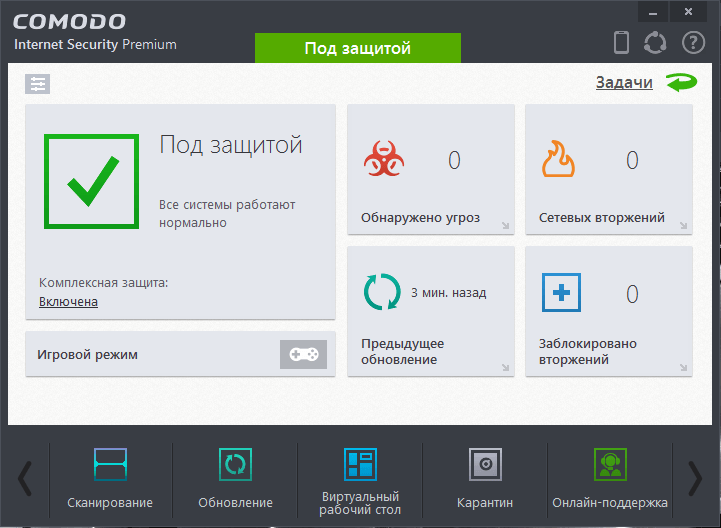Image resolution: width=721 pixels, height=528 pixels.
Task: Click the Все системы работают нормально text
Action: [227, 213]
